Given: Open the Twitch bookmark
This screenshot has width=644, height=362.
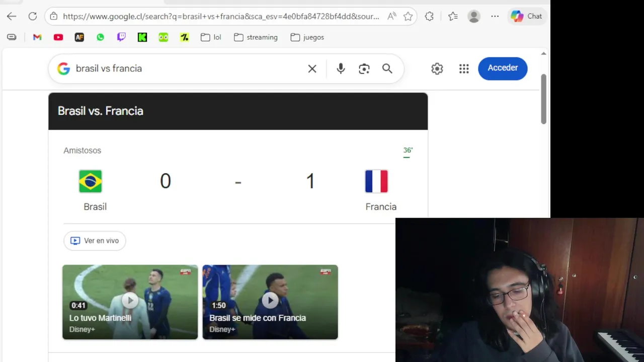Looking at the screenshot, I should tap(121, 37).
